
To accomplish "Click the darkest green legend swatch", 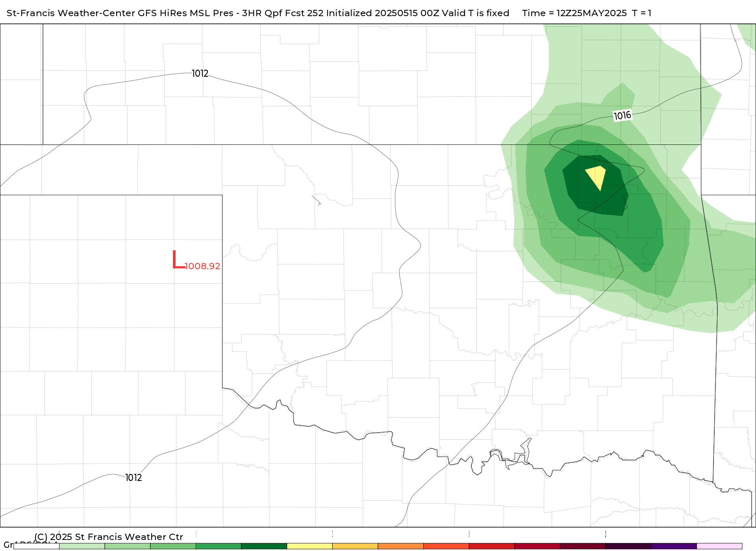I will point(264,546).
